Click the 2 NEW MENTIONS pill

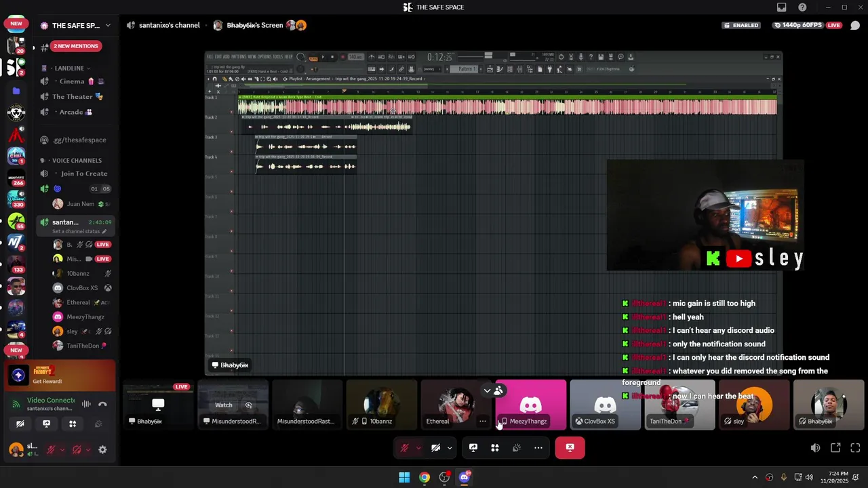[76, 46]
